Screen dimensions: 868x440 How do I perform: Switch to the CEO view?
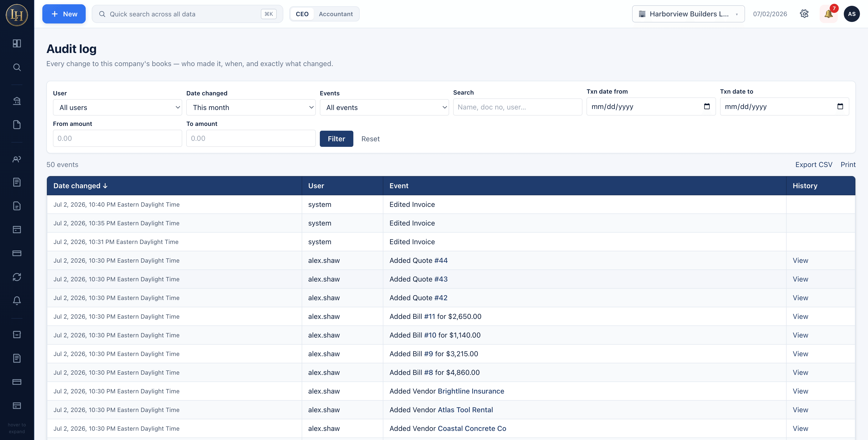tap(302, 14)
